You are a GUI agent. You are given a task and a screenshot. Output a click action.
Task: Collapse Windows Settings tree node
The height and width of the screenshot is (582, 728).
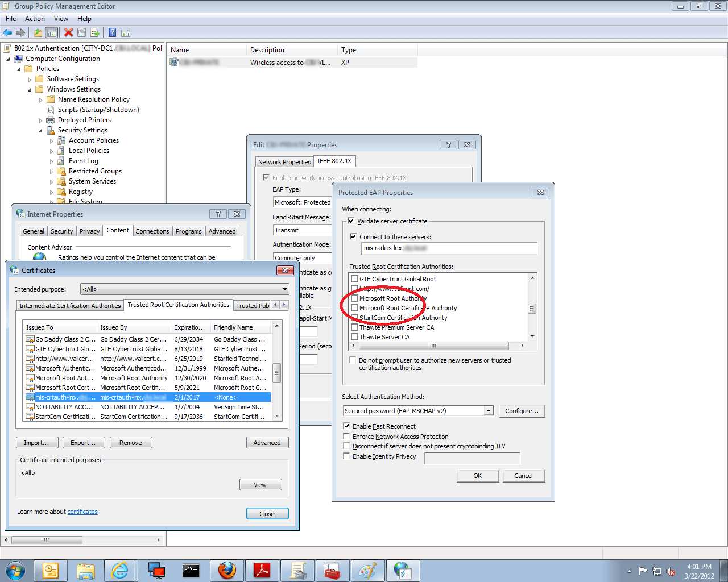tap(30, 90)
